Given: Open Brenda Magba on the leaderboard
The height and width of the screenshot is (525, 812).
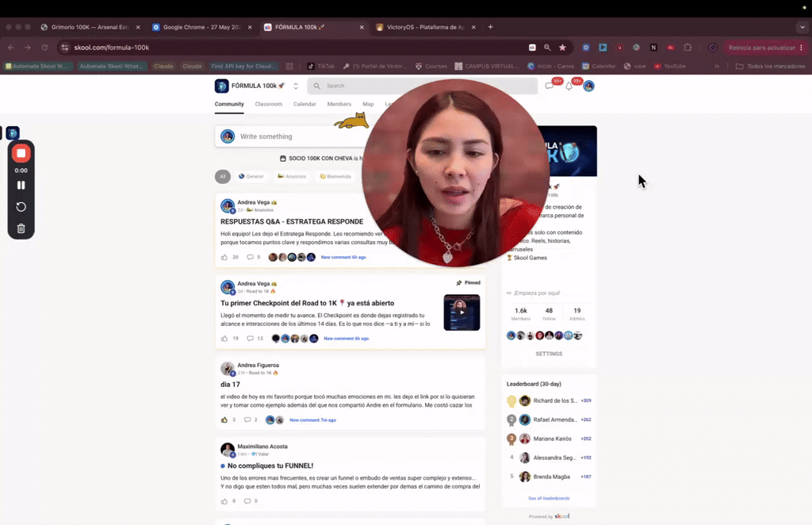Looking at the screenshot, I should point(552,477).
